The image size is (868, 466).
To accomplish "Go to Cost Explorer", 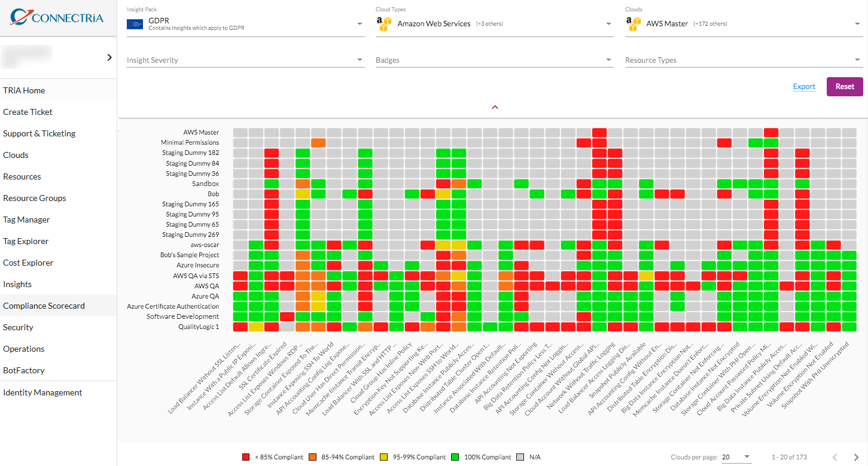I will [x=59, y=263].
